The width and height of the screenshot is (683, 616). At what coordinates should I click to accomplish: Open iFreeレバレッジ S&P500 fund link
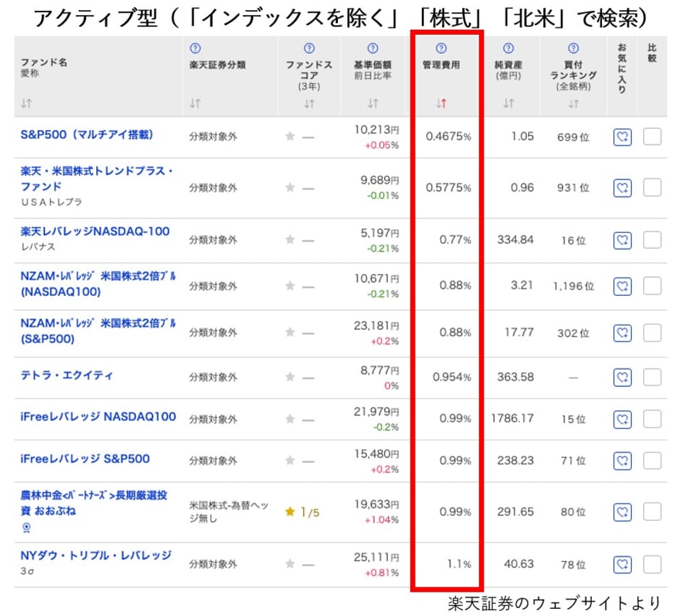click(x=85, y=459)
